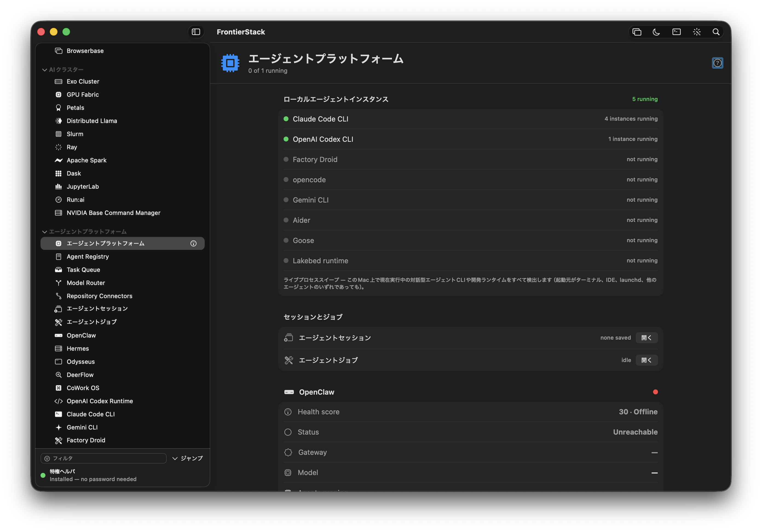
Task: Click Factory Droid not running row
Action: coord(470,159)
